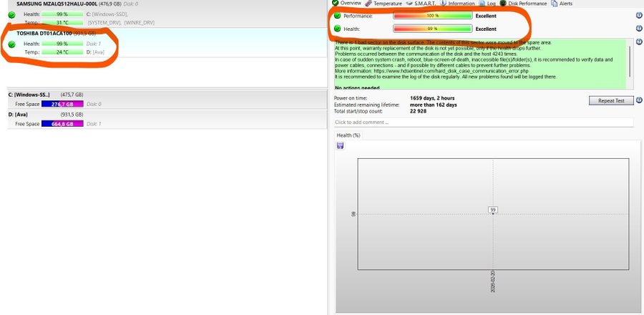Click the Overview tab
This screenshot has height=315, width=644.
point(346,4)
